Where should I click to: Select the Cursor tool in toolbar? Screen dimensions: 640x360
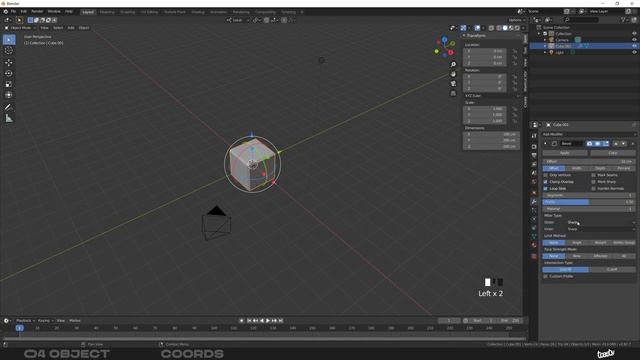tap(9, 51)
